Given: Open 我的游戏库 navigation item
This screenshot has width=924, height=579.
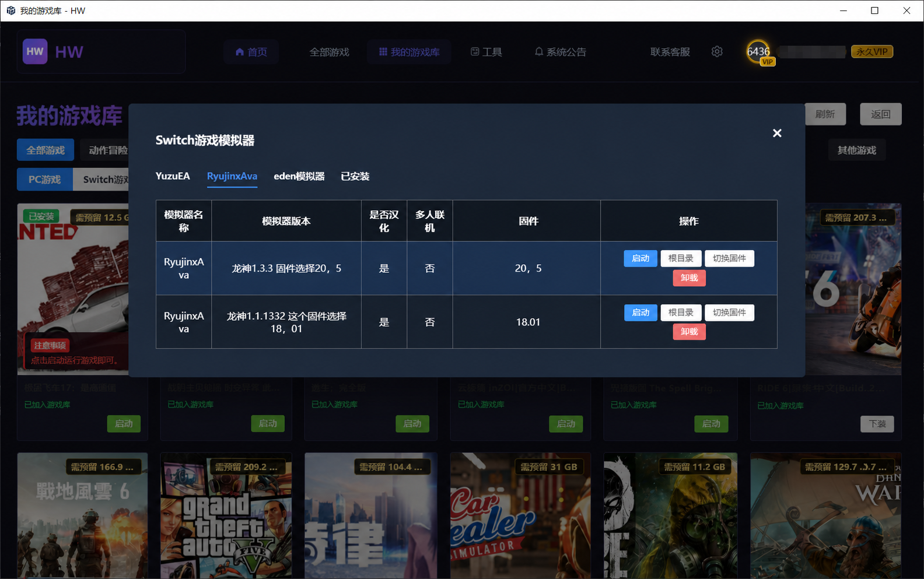Looking at the screenshot, I should (x=409, y=52).
